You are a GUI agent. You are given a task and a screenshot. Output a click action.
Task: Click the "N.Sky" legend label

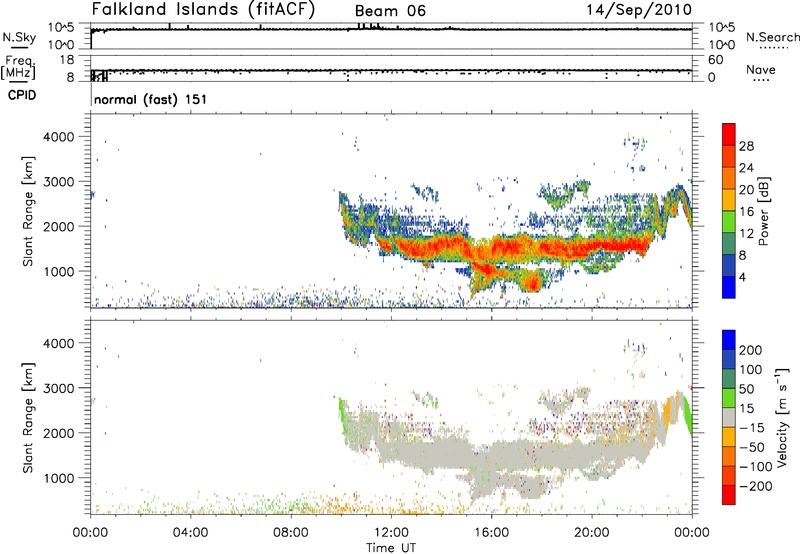coord(19,37)
